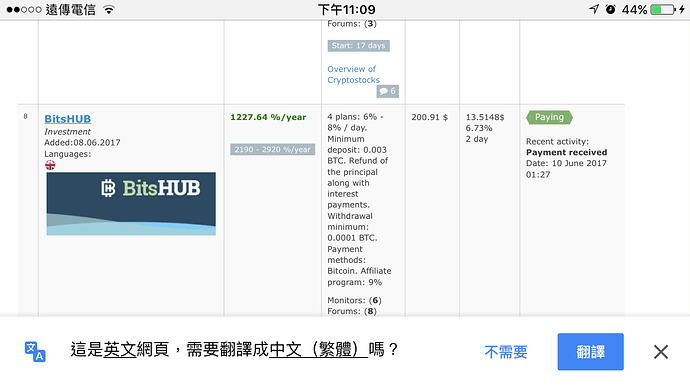Tap the 英文 source language link
Screen dimensions: 690x387
click(120, 350)
